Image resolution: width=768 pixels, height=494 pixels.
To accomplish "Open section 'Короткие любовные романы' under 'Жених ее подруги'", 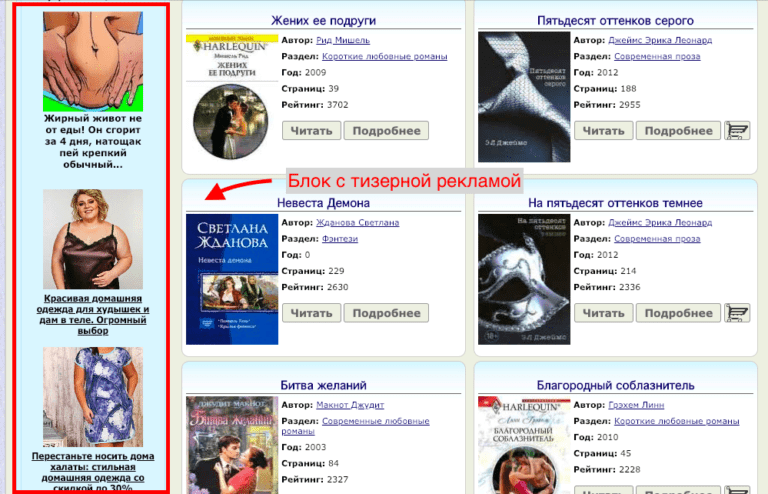I will (384, 56).
